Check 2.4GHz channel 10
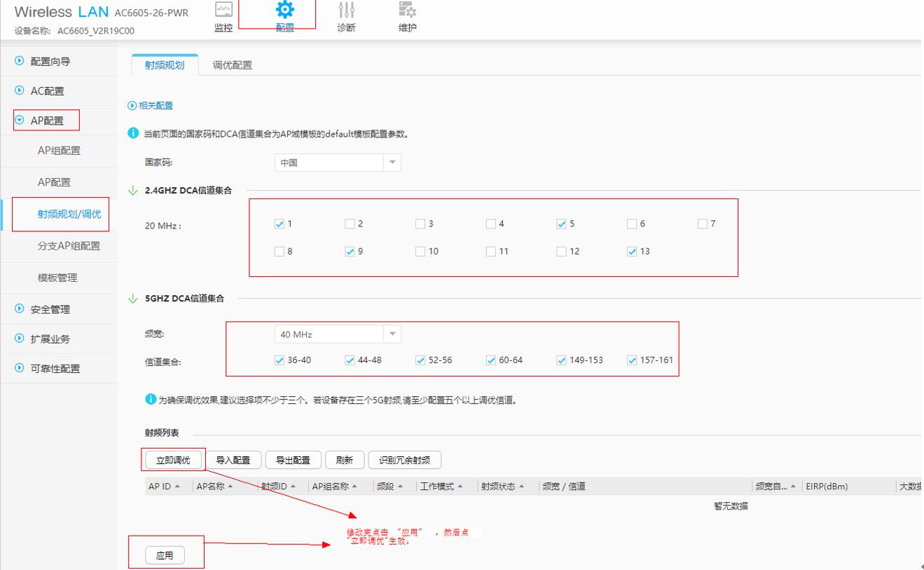Image resolution: width=924 pixels, height=570 pixels. 420,251
